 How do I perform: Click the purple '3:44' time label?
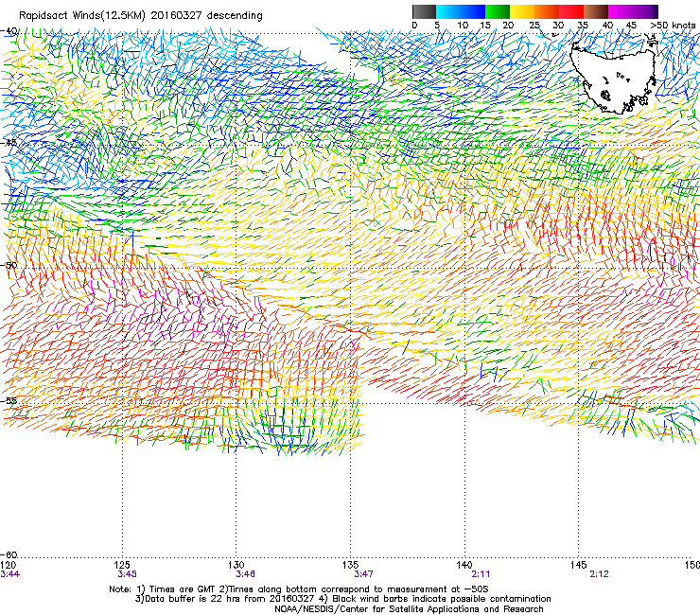9,574
